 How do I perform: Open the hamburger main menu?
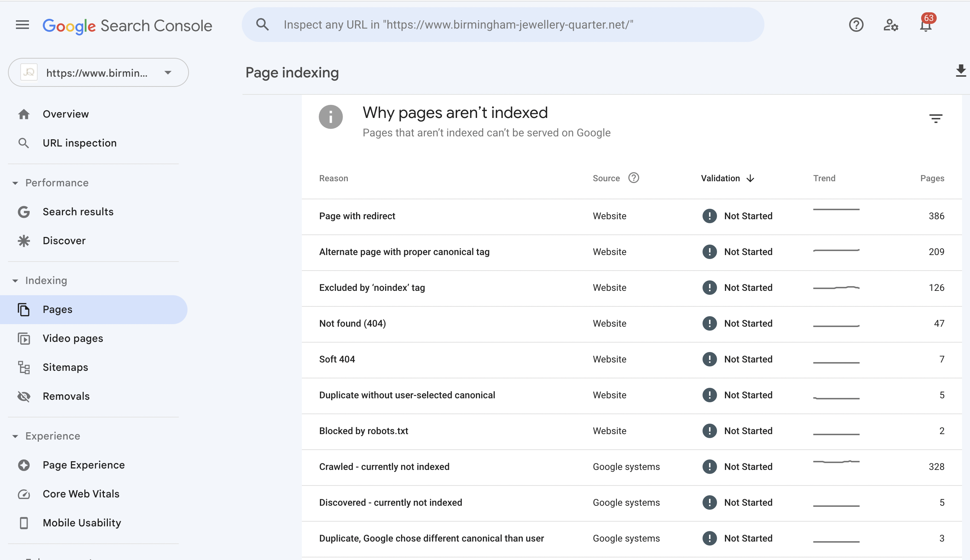coord(22,25)
